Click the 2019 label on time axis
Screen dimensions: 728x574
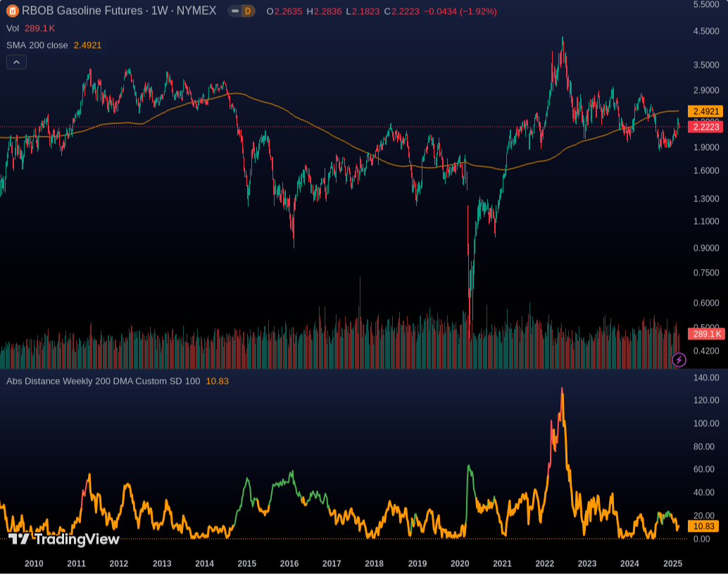pyautogui.click(x=418, y=563)
